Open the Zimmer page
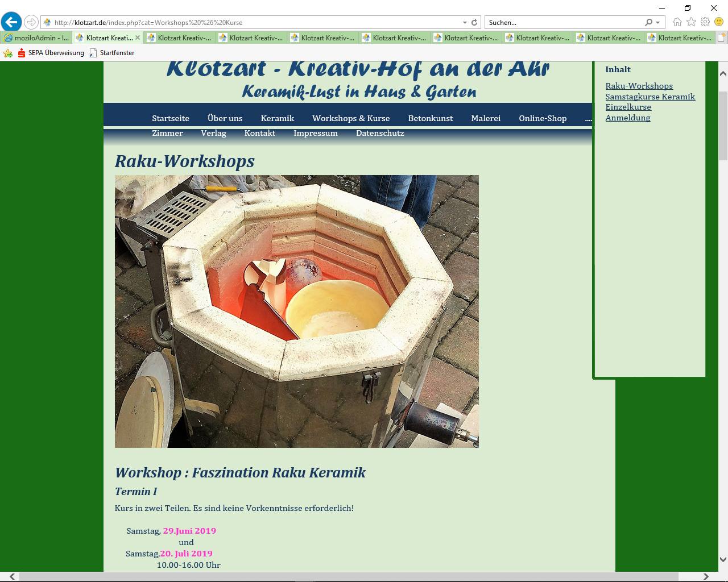The height and width of the screenshot is (582, 728). coord(167,133)
